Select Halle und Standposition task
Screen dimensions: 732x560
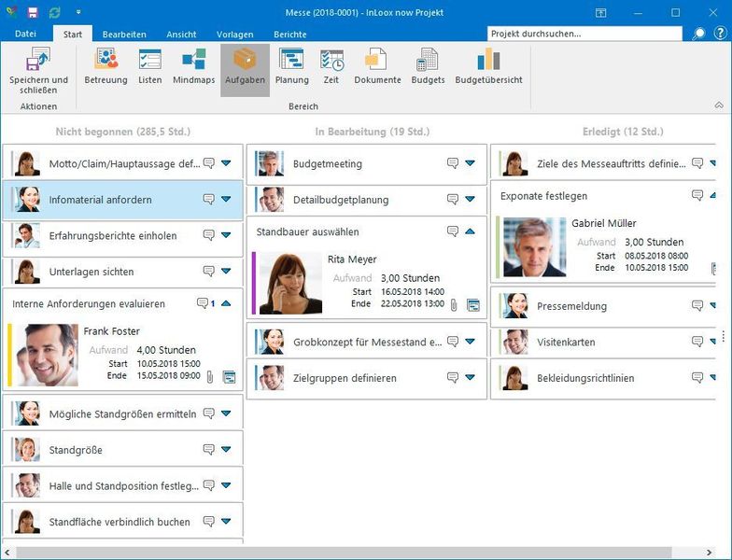(123, 485)
